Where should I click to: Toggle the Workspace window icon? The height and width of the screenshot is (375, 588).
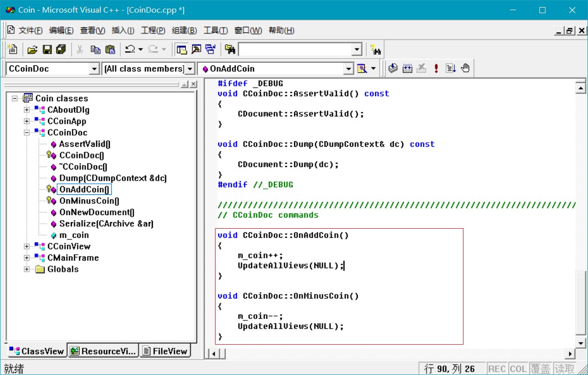182,50
